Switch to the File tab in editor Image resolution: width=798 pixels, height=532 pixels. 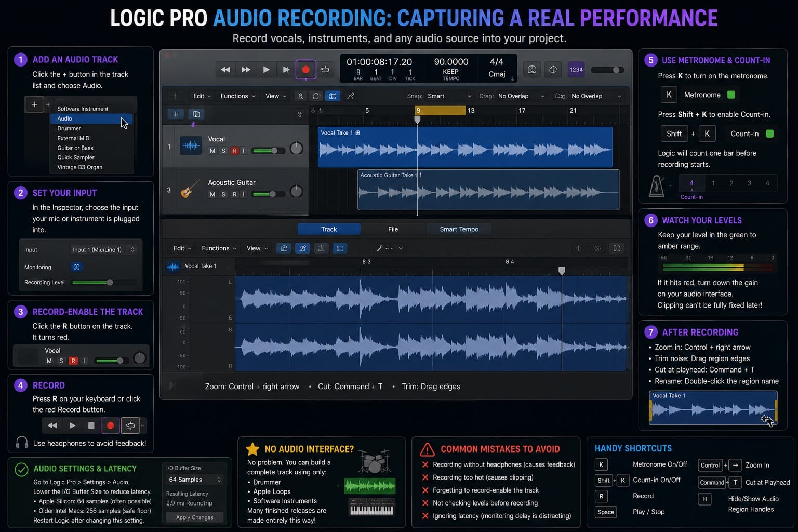click(x=393, y=229)
